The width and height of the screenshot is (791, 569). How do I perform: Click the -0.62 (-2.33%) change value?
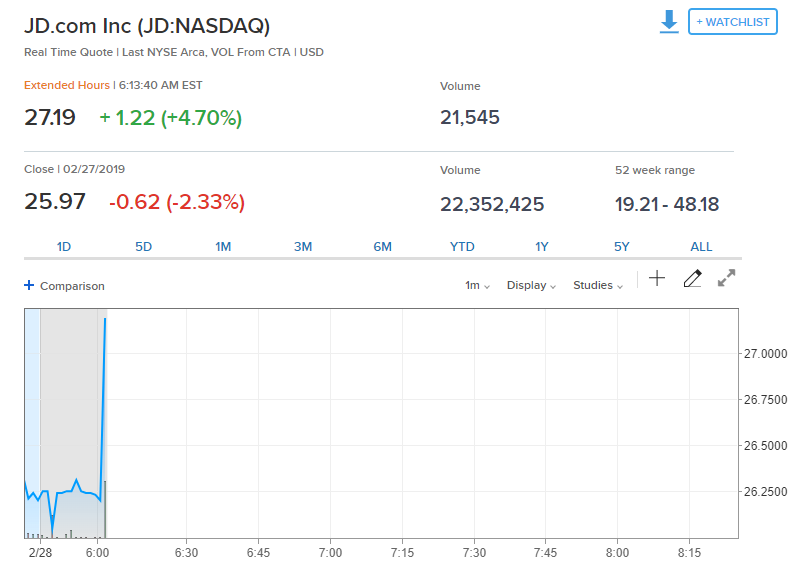coord(177,202)
